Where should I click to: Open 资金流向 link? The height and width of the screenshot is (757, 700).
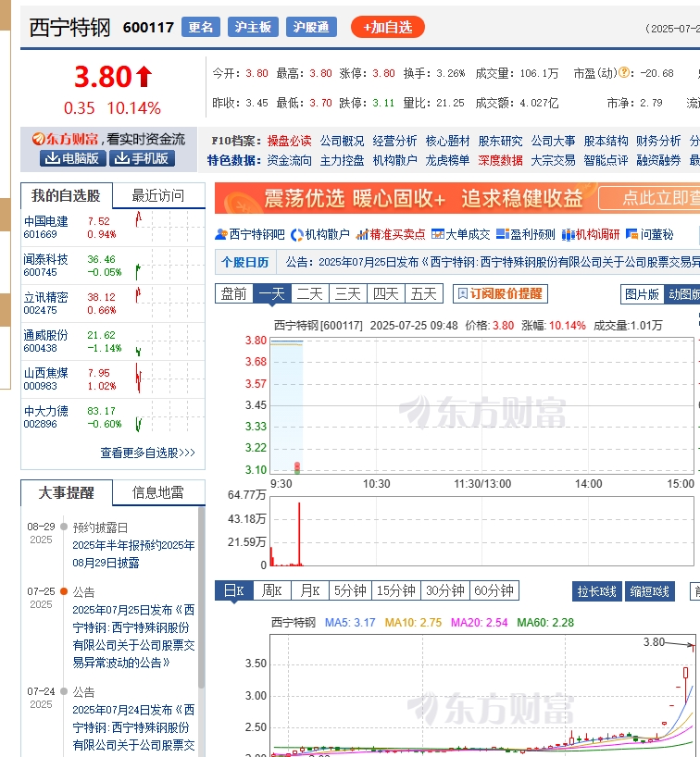(x=290, y=160)
